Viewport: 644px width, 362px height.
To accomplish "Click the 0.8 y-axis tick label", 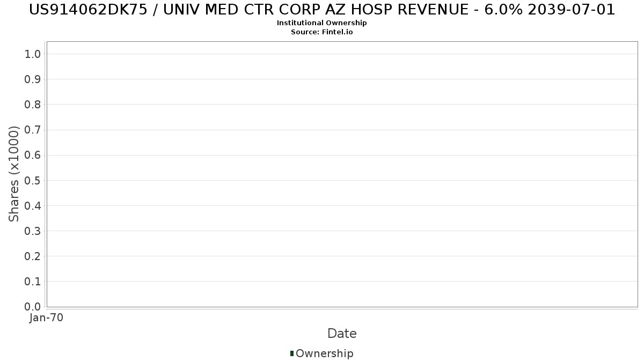I will coord(33,105).
